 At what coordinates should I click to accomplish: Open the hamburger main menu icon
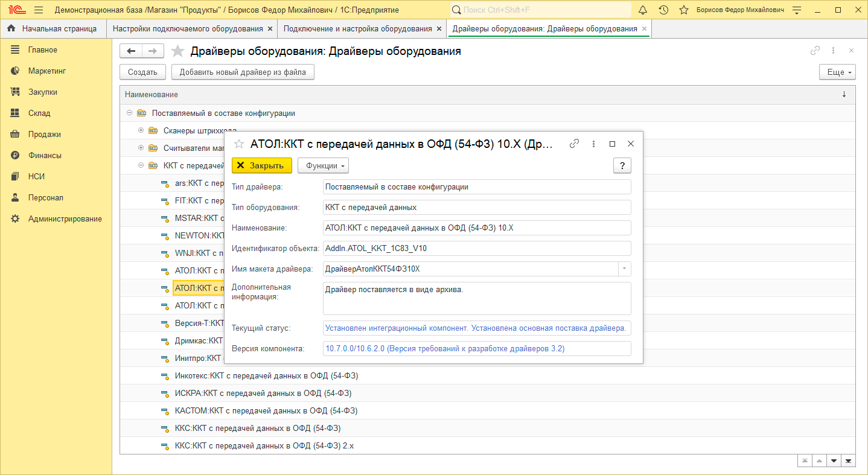[39, 10]
